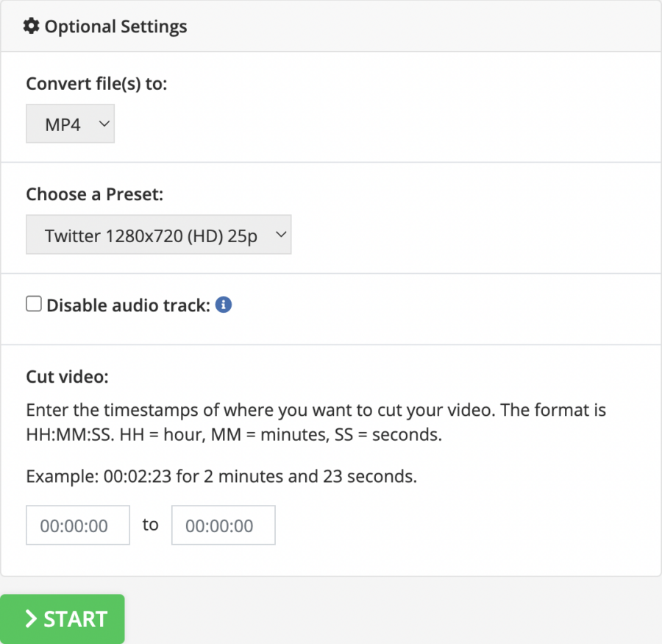The height and width of the screenshot is (644, 662).
Task: Click the "Example: 00:02:23" hint text
Action: [x=221, y=476]
